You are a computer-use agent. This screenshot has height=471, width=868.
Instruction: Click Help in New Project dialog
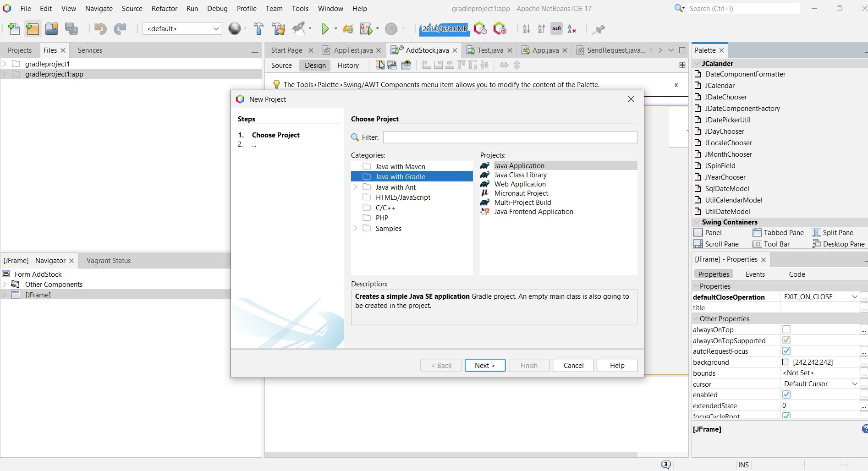(617, 365)
